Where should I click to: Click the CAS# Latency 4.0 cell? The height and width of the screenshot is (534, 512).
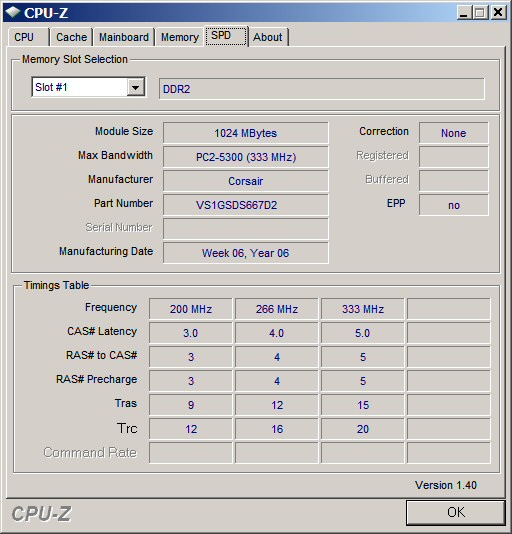pos(277,333)
